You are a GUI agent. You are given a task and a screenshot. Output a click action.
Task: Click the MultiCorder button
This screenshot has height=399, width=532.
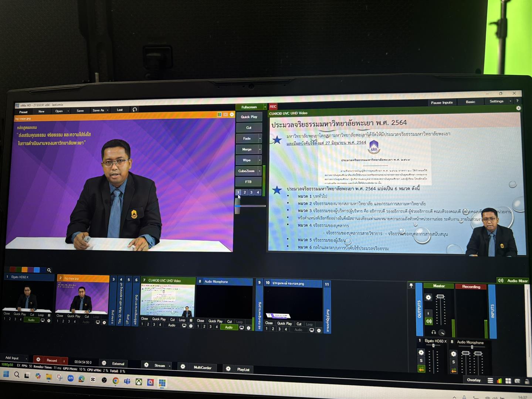pos(202,367)
